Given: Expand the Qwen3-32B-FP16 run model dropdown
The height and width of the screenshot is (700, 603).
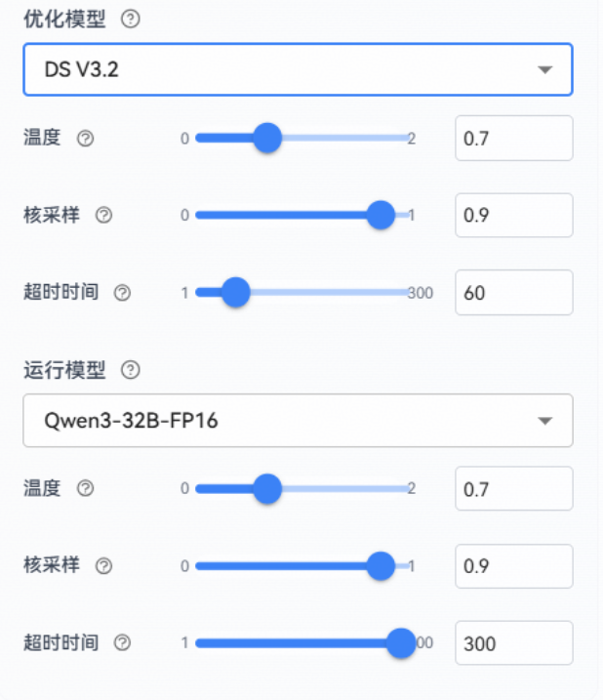Looking at the screenshot, I should 297,420.
